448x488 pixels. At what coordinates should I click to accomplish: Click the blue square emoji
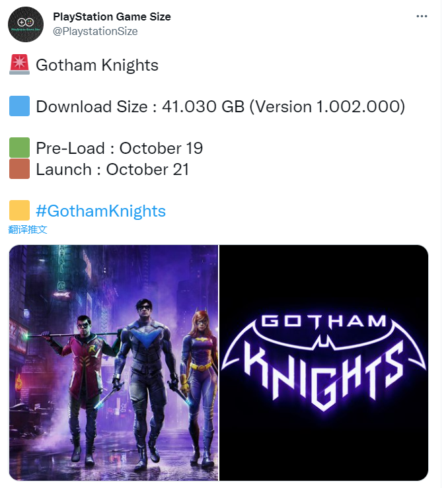pos(20,106)
